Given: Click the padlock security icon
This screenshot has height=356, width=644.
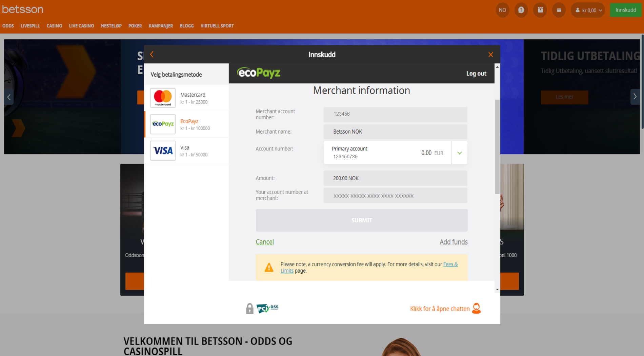Looking at the screenshot, I should 250,308.
